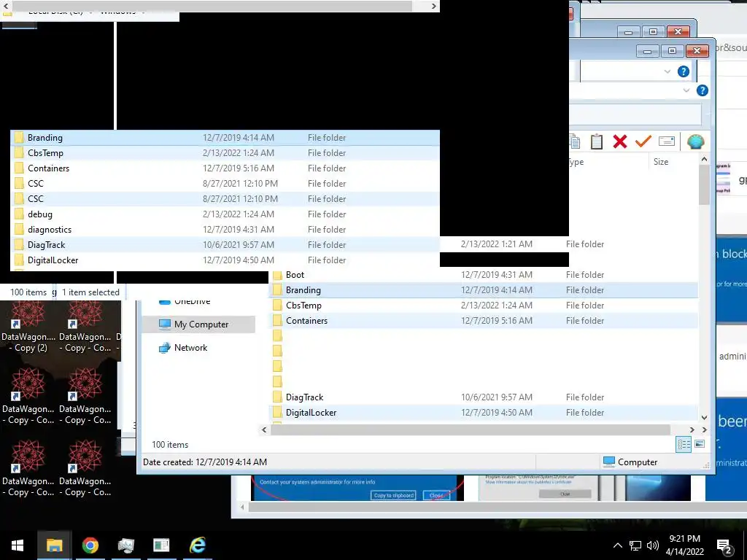Launch Google Chrome from the taskbar
Image resolution: width=747 pixels, height=560 pixels.
tap(90, 545)
